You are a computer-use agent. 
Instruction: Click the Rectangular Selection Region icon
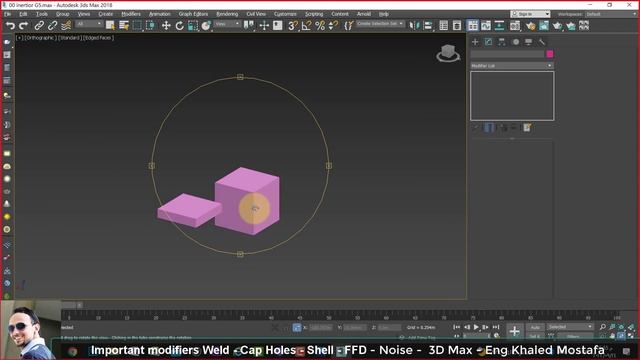click(x=137, y=26)
